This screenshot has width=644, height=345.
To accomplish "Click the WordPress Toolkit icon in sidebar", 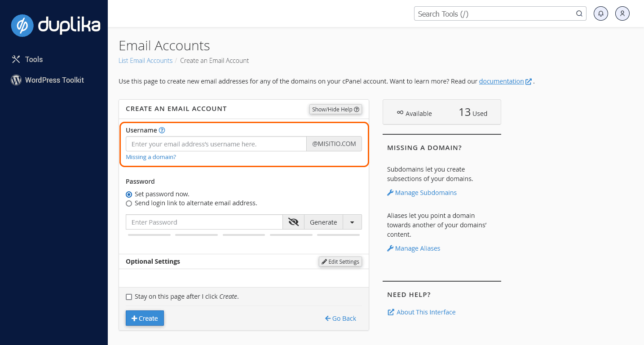I will coord(16,80).
